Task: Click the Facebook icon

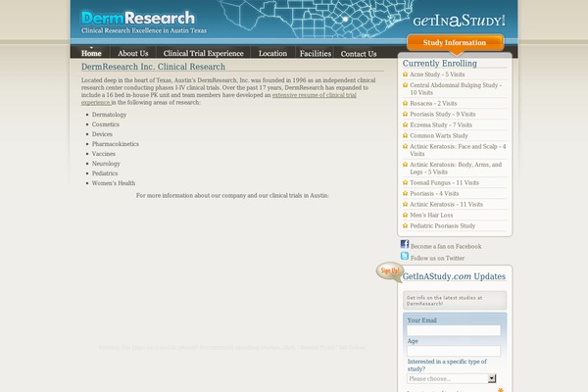Action: [x=405, y=244]
